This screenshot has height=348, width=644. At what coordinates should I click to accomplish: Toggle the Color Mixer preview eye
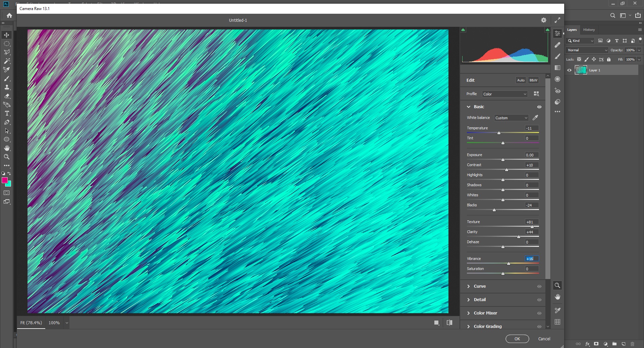pyautogui.click(x=539, y=313)
